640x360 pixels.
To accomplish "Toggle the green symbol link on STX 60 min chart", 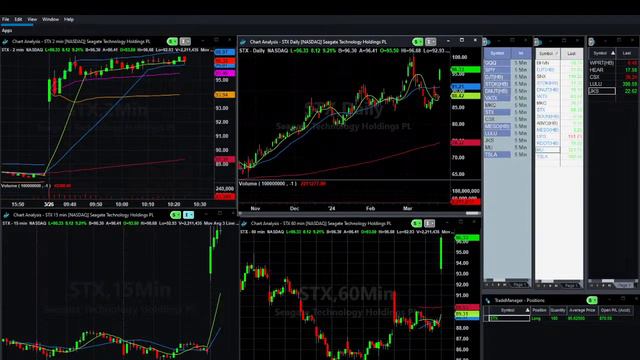I will click(x=417, y=223).
